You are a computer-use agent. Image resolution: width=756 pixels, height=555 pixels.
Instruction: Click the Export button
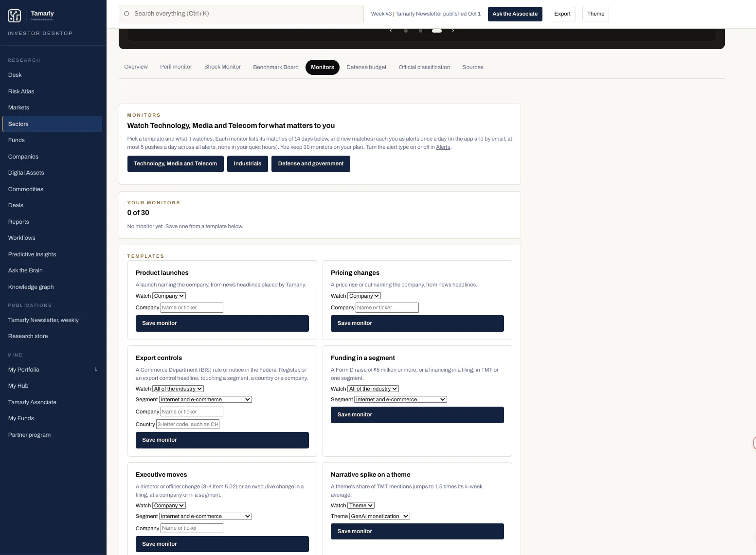(x=562, y=14)
